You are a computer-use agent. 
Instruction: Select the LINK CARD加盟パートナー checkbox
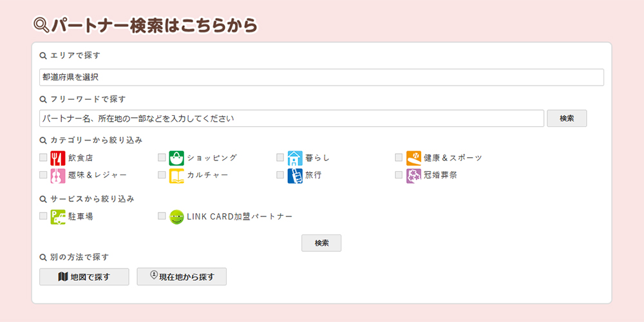click(162, 216)
